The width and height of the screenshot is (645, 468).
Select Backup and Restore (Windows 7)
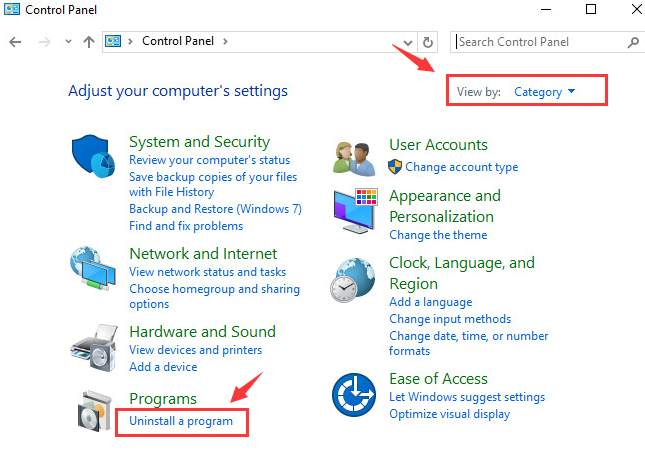(215, 209)
